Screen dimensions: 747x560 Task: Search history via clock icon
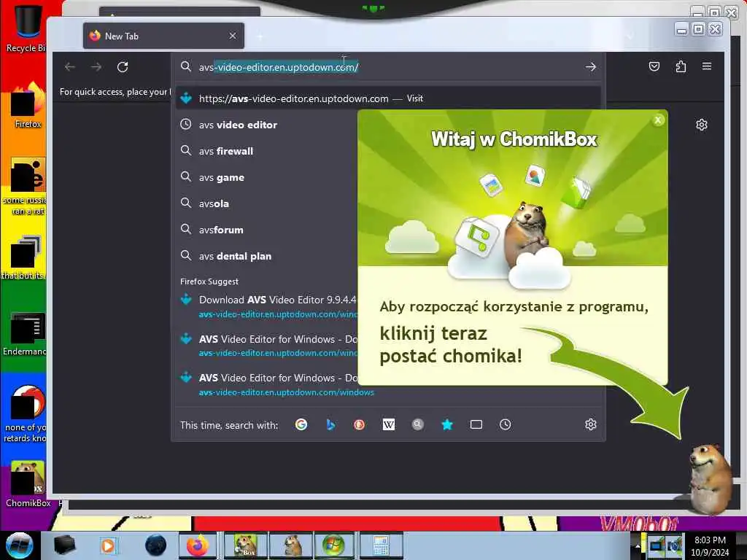click(506, 424)
